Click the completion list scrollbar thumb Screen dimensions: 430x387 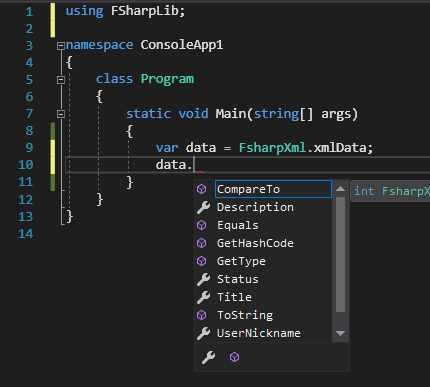(340, 254)
